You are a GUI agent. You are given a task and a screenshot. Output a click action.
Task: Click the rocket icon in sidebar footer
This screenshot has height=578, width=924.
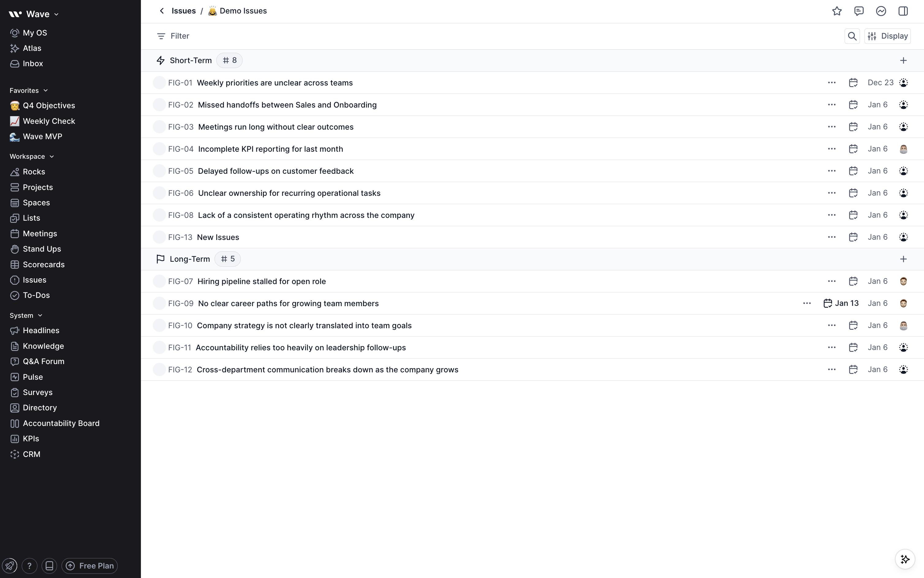pyautogui.click(x=9, y=565)
